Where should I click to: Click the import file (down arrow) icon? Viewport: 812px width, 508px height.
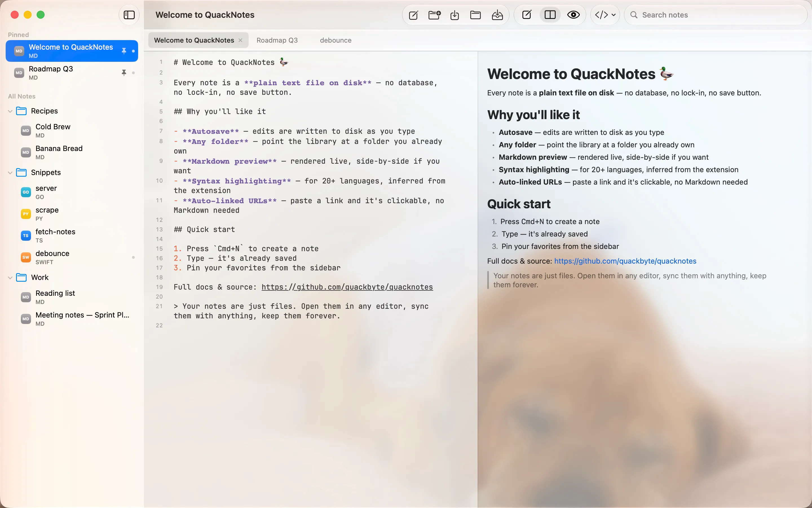point(455,15)
